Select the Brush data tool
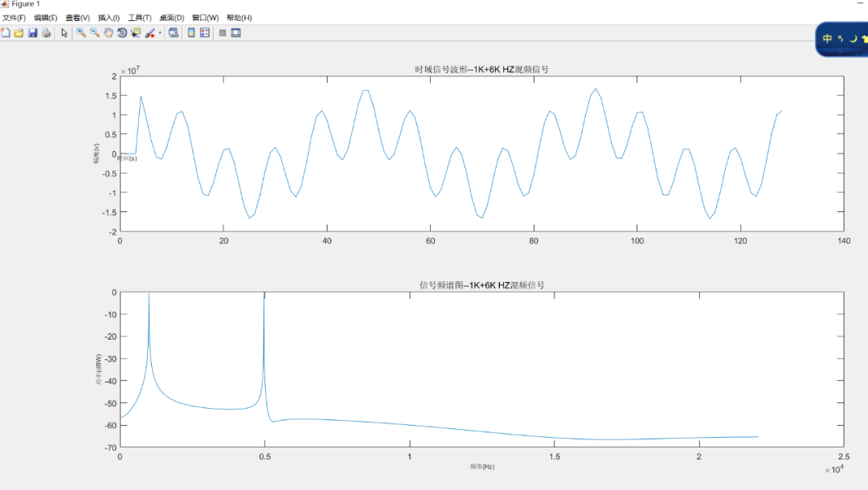This screenshot has width=868, height=490. tap(149, 33)
